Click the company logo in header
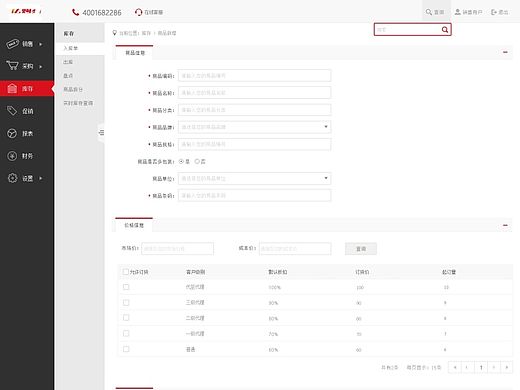This screenshot has width=520, height=390. coord(26,11)
